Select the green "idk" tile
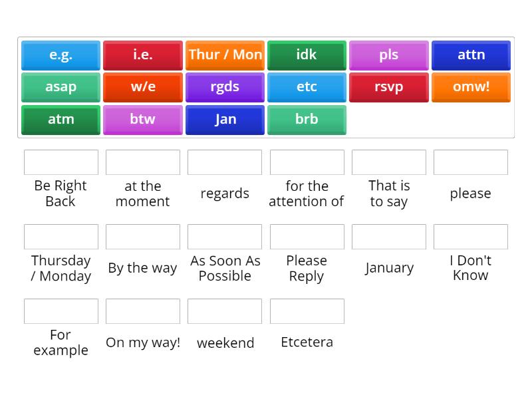 [x=307, y=55]
